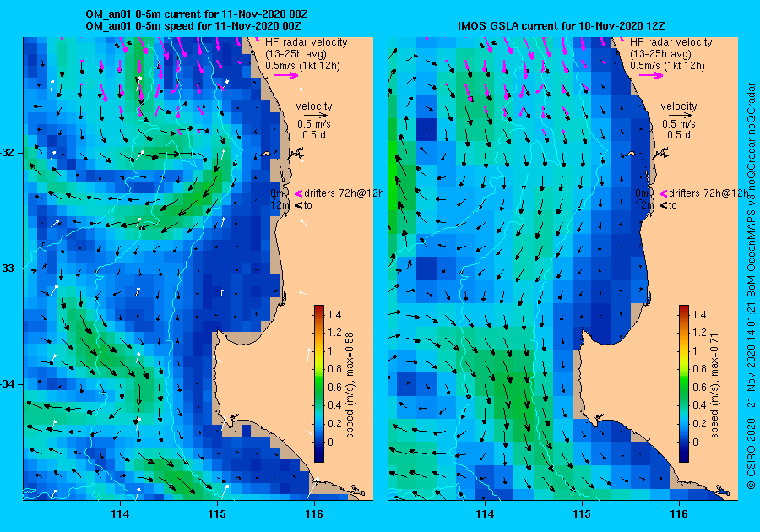Click the '1.4' tick on the left color bar
Viewport: 760px width, 532px height.
[334, 314]
